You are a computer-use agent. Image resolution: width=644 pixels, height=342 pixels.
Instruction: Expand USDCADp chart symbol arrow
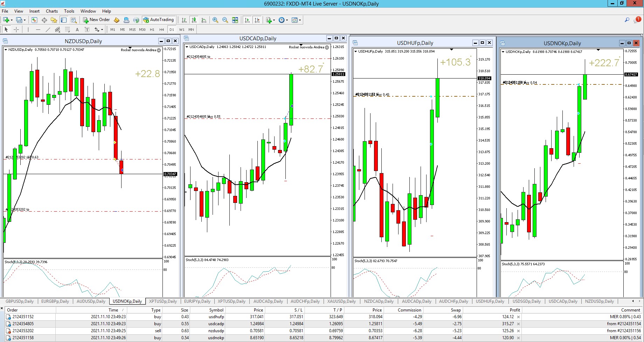[187, 47]
